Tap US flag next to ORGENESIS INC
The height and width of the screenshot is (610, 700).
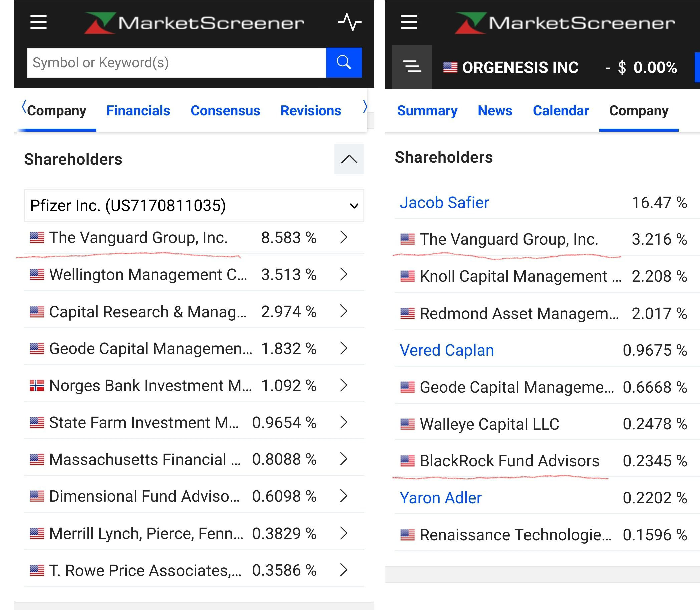click(450, 67)
